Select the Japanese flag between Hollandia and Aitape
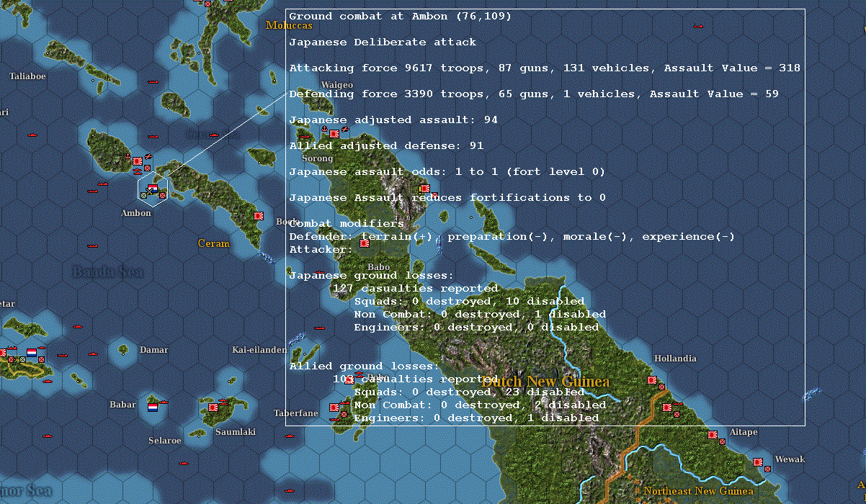The image size is (866, 504). (667, 408)
